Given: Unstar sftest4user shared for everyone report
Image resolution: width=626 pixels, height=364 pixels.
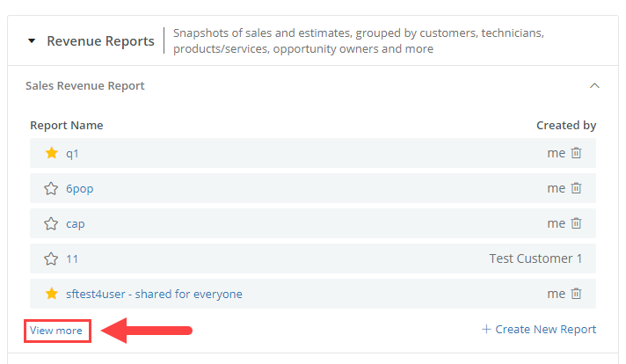Looking at the screenshot, I should point(52,294).
